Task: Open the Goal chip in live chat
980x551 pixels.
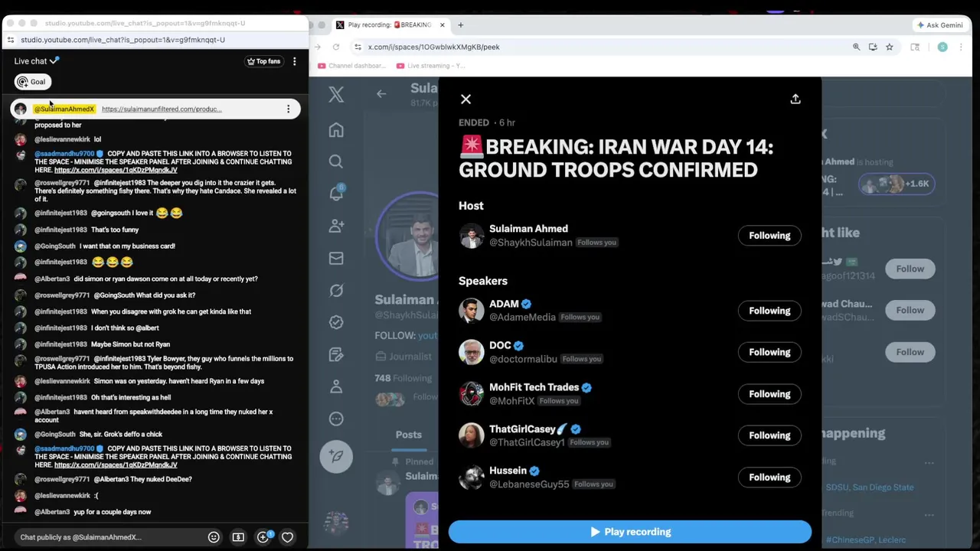Action: point(32,82)
